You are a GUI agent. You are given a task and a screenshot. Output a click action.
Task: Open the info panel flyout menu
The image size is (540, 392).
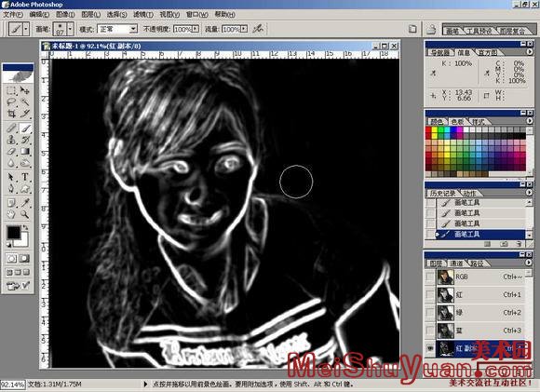coord(530,51)
